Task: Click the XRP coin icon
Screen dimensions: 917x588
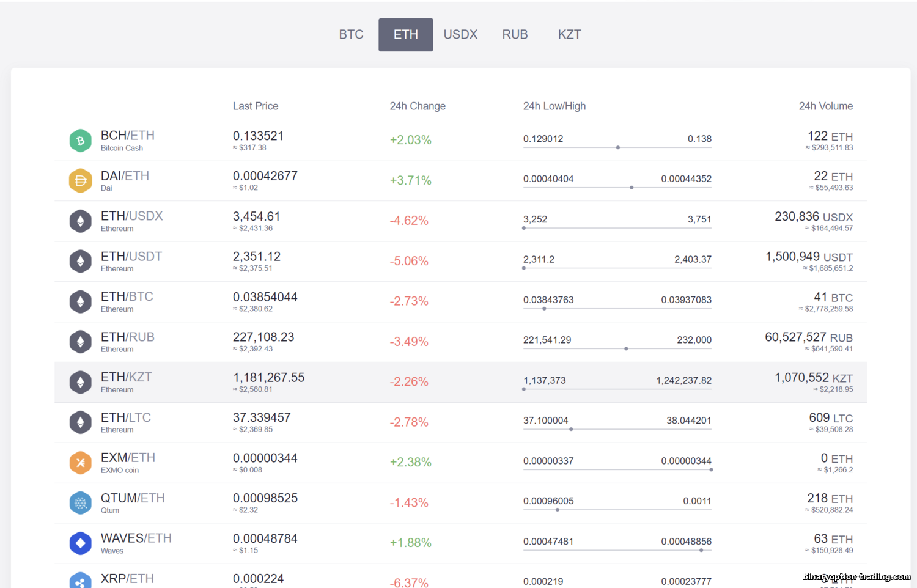Action: point(80,581)
